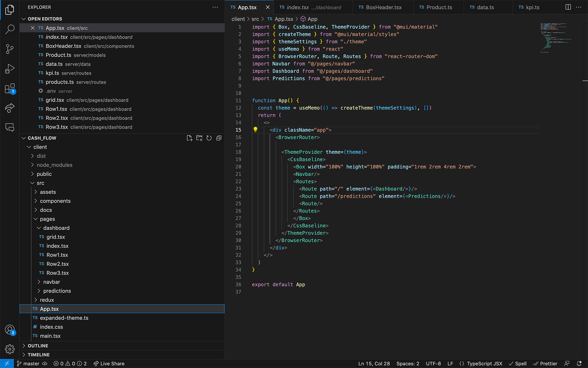Click the feedback icon in status bar
The width and height of the screenshot is (588, 368).
[x=567, y=363]
